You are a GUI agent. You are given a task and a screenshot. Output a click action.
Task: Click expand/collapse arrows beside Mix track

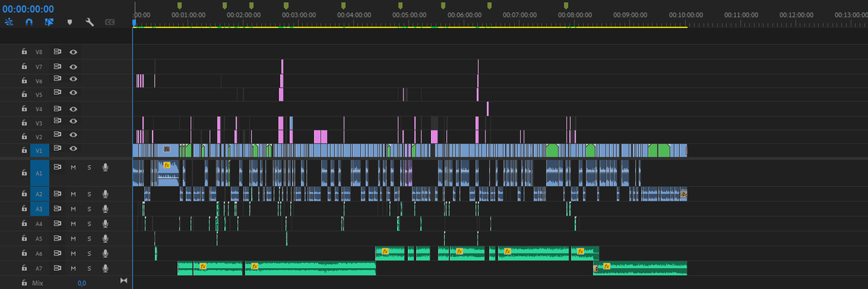(x=124, y=281)
